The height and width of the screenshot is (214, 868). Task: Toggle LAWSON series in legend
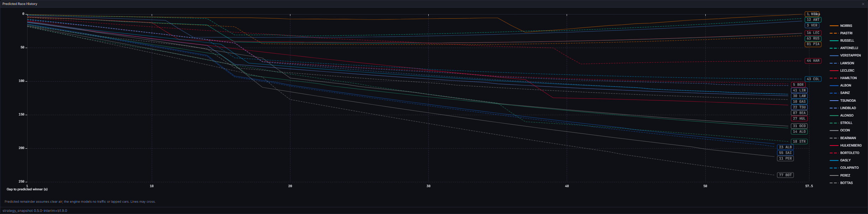pos(842,63)
